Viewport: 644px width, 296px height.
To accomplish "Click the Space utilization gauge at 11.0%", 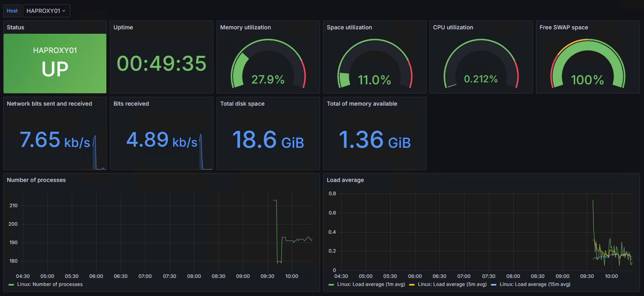I will pyautogui.click(x=375, y=64).
